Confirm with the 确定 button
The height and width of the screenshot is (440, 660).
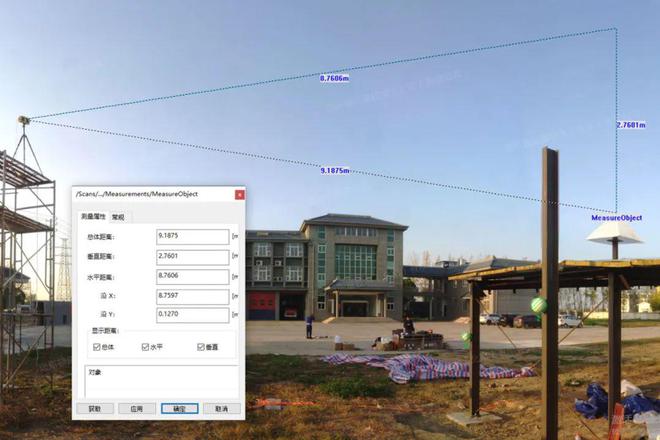(x=179, y=409)
